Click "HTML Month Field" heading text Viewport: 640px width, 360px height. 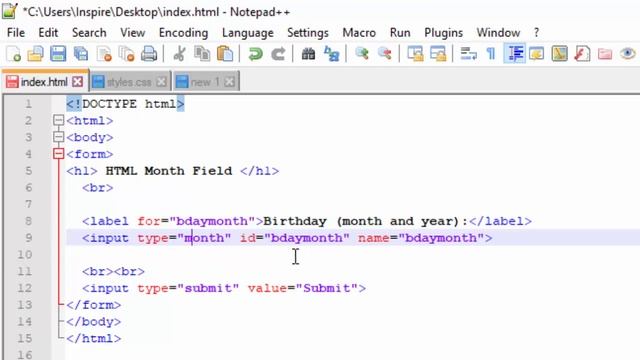[x=169, y=171]
